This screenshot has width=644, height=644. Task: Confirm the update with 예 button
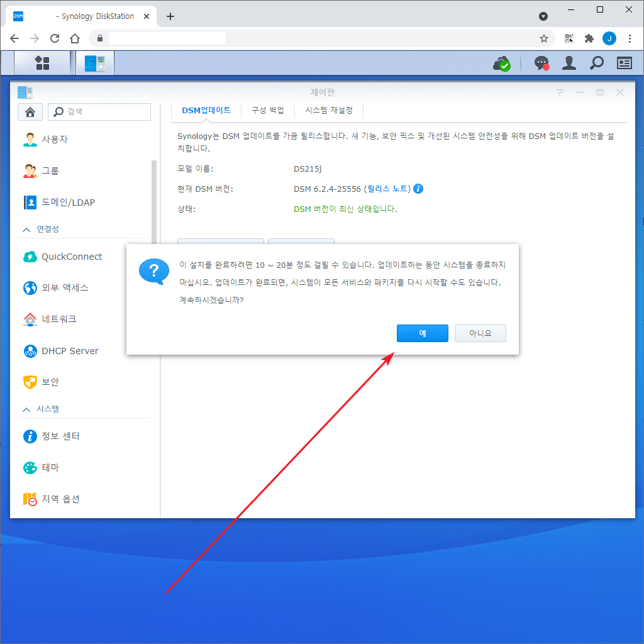(x=422, y=333)
